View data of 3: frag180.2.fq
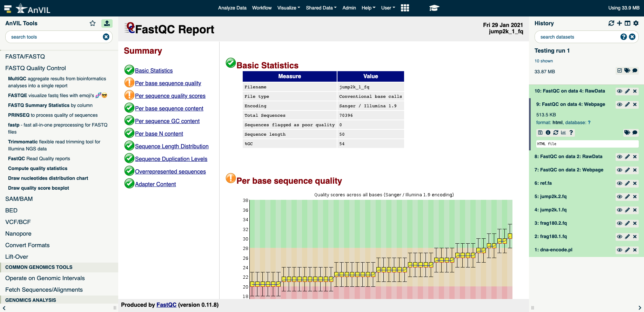The width and height of the screenshot is (644, 312). pyautogui.click(x=619, y=223)
